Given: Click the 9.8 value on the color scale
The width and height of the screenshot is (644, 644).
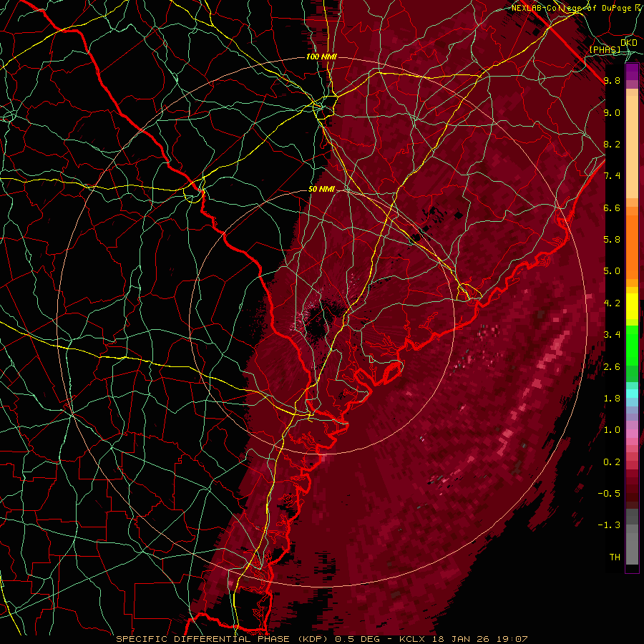Looking at the screenshot, I should pos(612,80).
